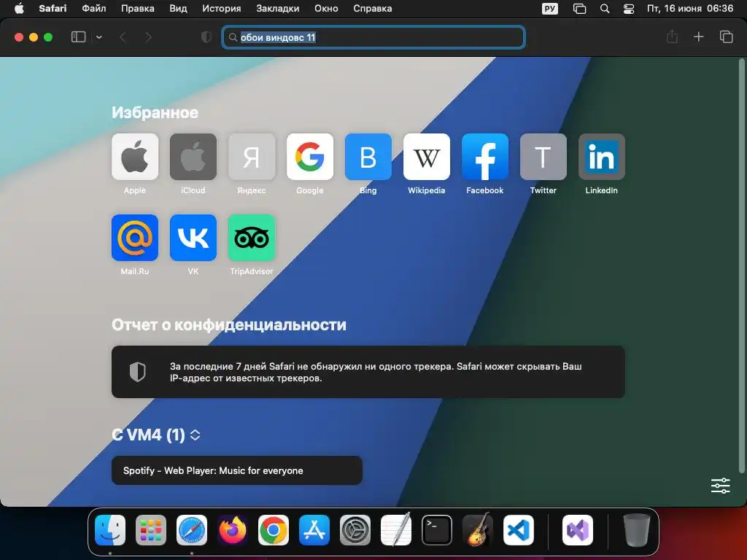
Task: Open the Правка menu
Action: coord(137,9)
